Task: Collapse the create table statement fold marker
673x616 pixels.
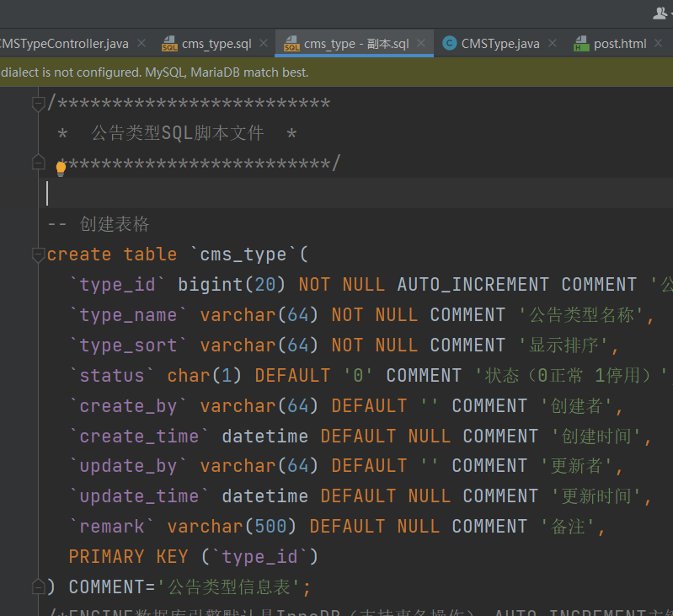Action: [x=38, y=254]
